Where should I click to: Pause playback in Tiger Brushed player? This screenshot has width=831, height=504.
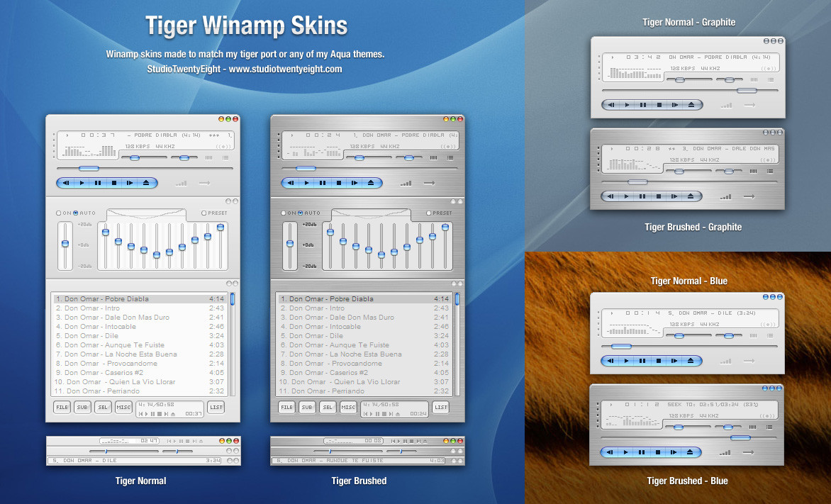[322, 183]
